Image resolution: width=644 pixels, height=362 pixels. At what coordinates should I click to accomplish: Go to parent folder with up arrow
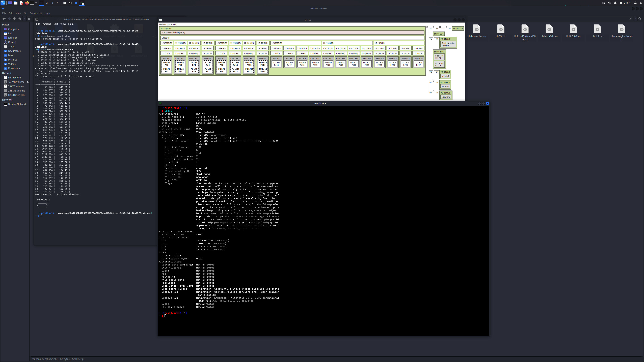14,19
